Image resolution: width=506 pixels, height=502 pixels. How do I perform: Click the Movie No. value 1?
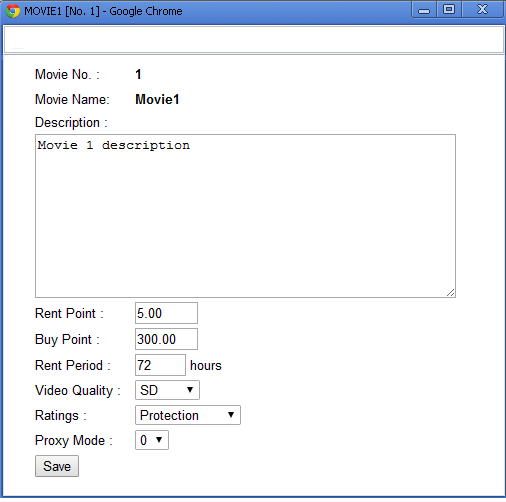138,74
